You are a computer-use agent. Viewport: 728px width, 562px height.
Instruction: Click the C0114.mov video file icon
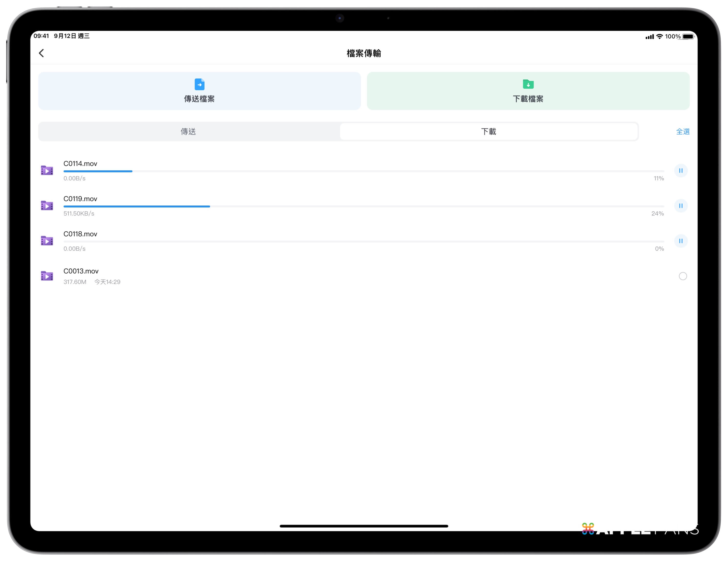pyautogui.click(x=47, y=171)
